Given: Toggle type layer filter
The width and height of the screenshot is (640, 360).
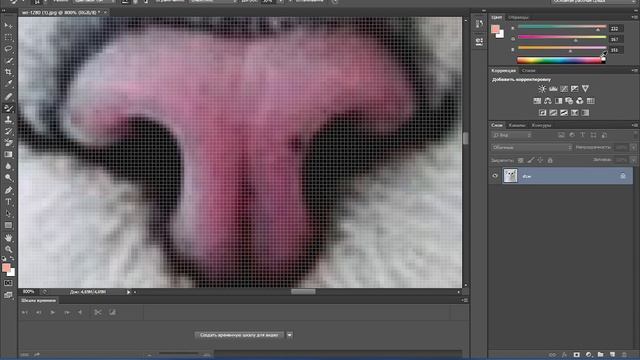Looking at the screenshot, I should 582,135.
